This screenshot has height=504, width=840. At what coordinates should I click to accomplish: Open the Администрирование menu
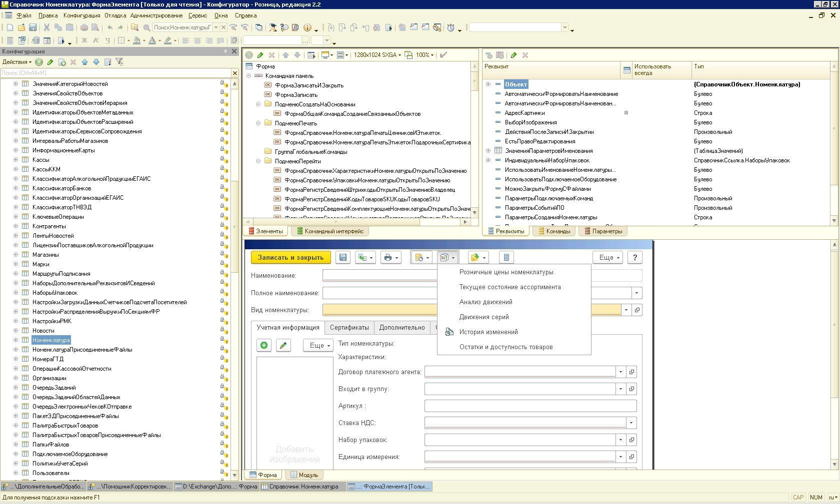(x=156, y=15)
